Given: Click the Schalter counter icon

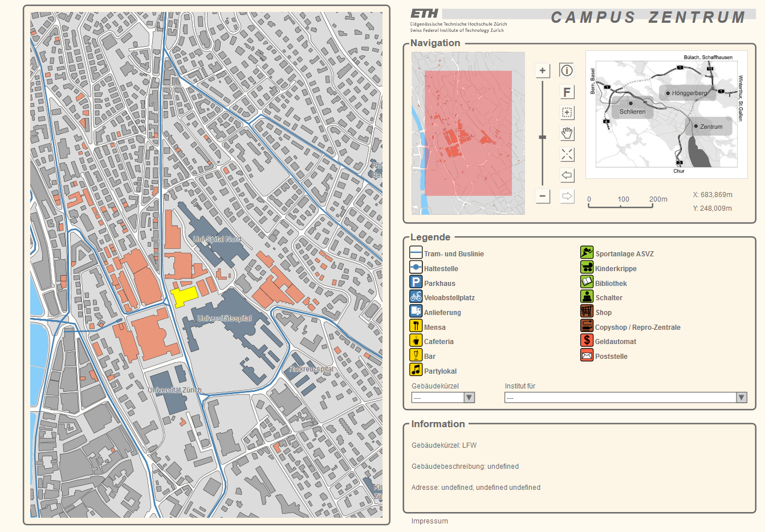Looking at the screenshot, I should pyautogui.click(x=587, y=297).
